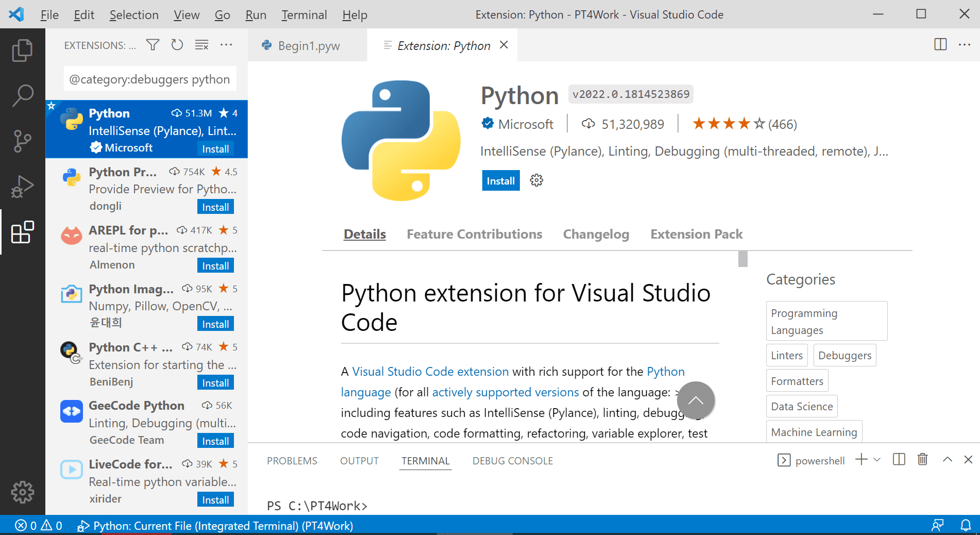Install GeeCode Python extension
The height and width of the screenshot is (535, 980).
[x=215, y=441]
